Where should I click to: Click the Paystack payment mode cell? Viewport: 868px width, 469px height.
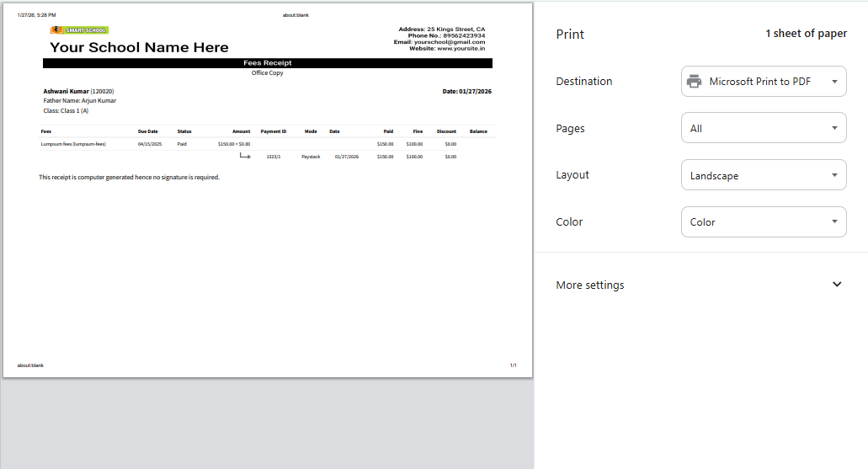311,157
